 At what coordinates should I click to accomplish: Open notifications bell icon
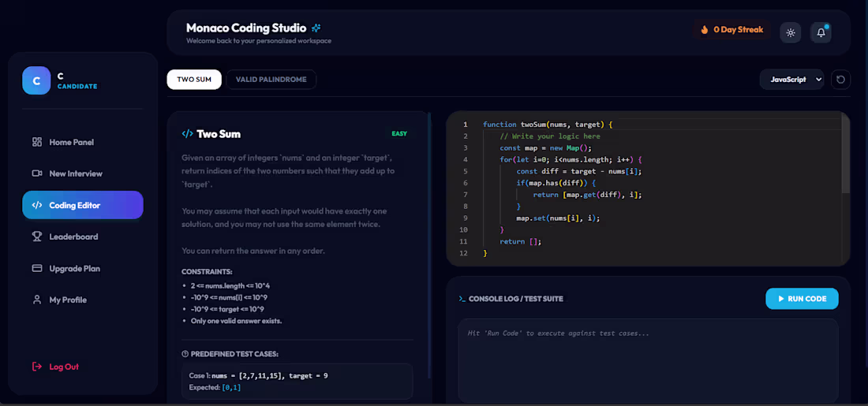point(821,32)
